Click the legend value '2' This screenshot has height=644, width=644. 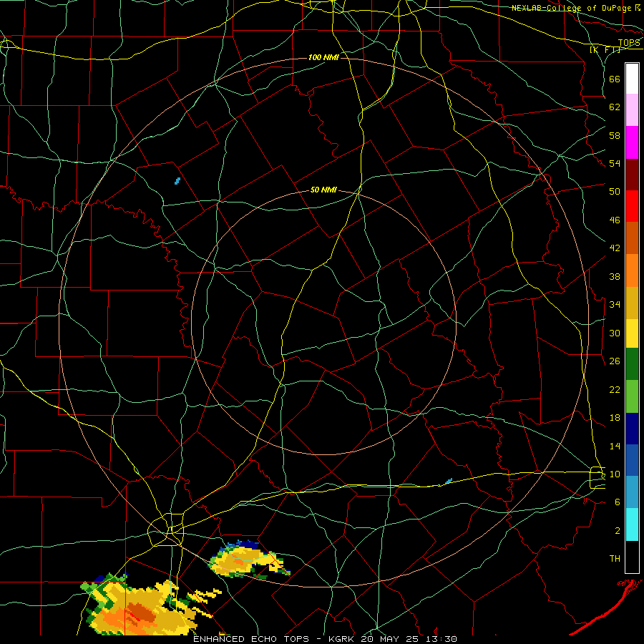click(618, 531)
